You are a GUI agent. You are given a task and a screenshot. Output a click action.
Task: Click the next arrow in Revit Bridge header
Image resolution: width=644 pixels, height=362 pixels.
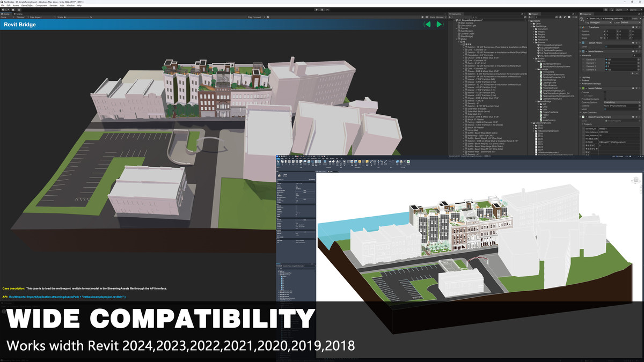click(440, 24)
